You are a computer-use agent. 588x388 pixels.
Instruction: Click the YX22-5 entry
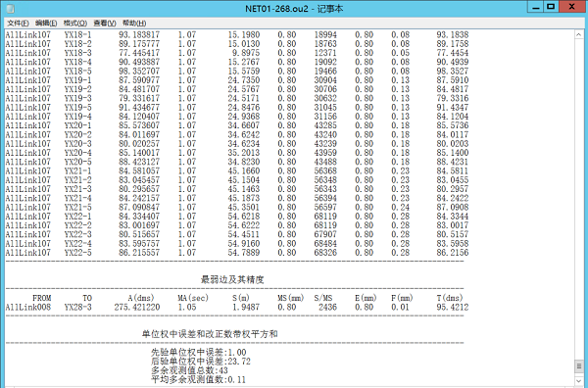[x=78, y=253]
